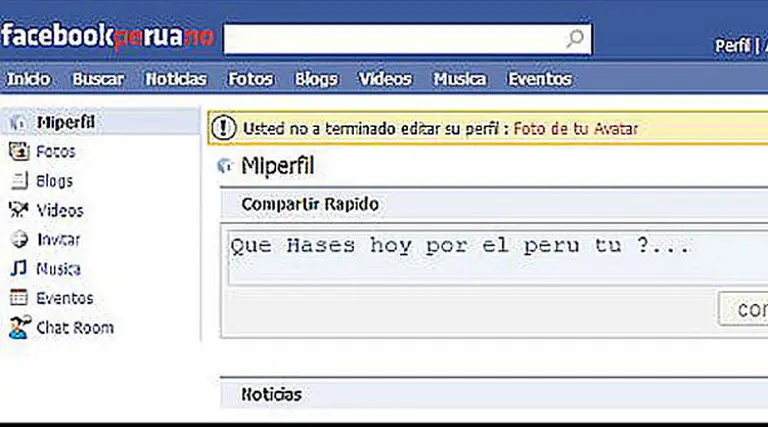Click the 'Que Hases hoy' status box
The image size is (768, 427).
[497, 257]
